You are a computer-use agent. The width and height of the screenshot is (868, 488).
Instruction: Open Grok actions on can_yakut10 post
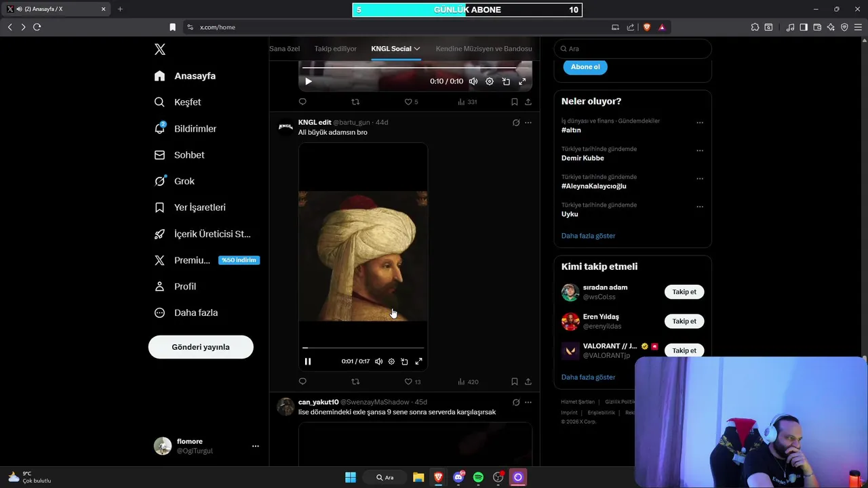[x=516, y=403]
